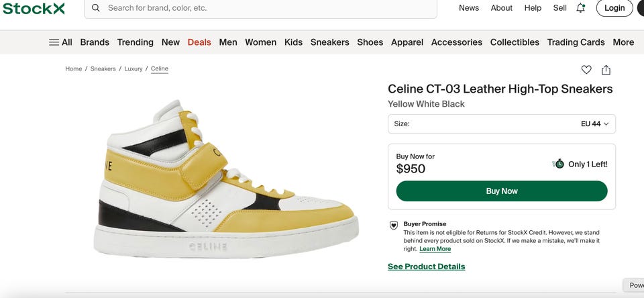Click the Login button
The height and width of the screenshot is (298, 644).
click(x=614, y=8)
